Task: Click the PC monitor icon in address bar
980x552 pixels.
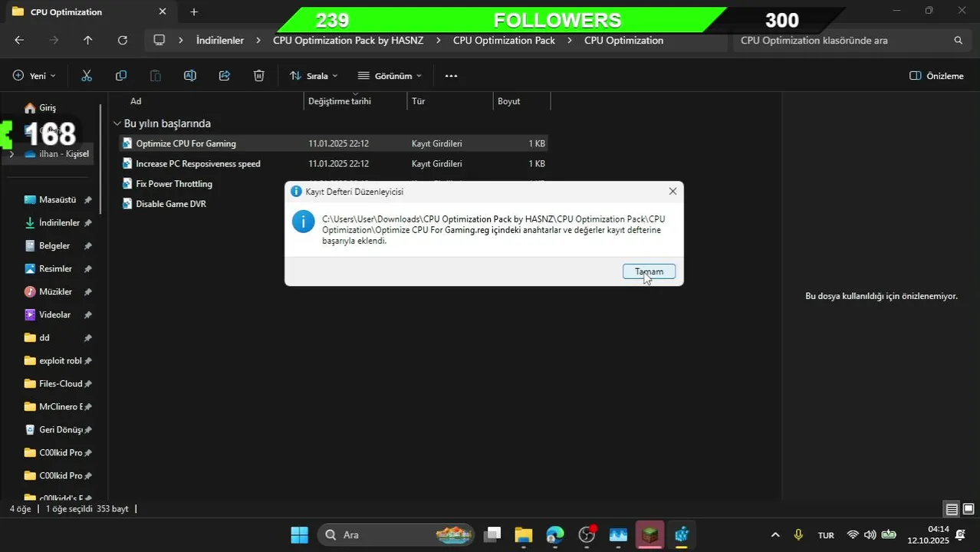Action: (x=159, y=40)
